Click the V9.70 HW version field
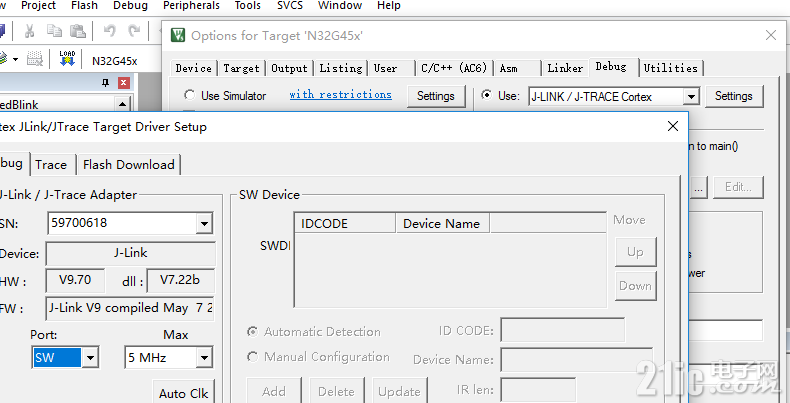790x403 pixels. [x=75, y=280]
